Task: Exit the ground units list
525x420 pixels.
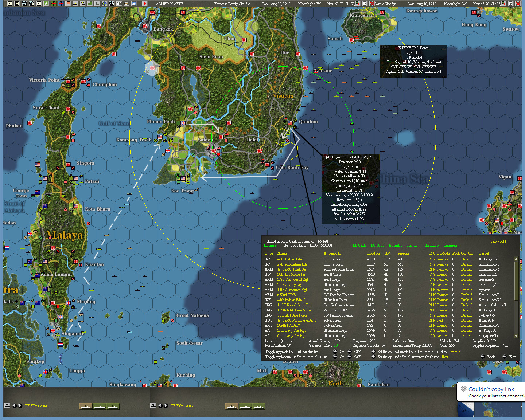Action: pos(512,357)
